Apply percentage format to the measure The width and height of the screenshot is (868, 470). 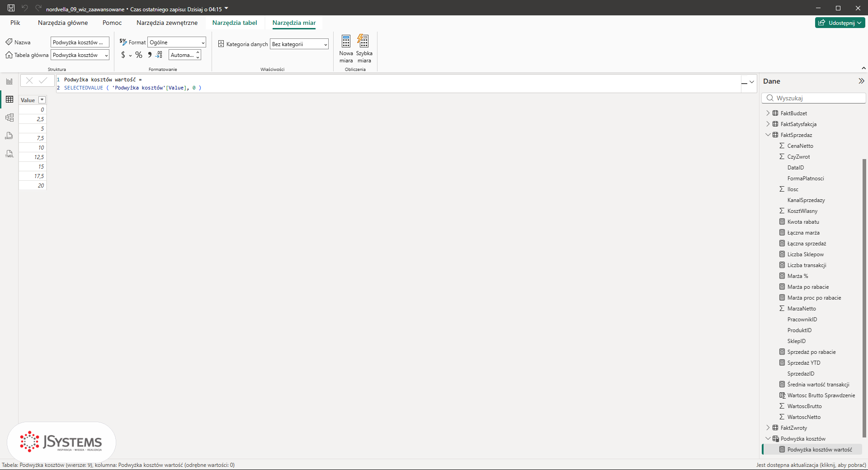tap(139, 55)
